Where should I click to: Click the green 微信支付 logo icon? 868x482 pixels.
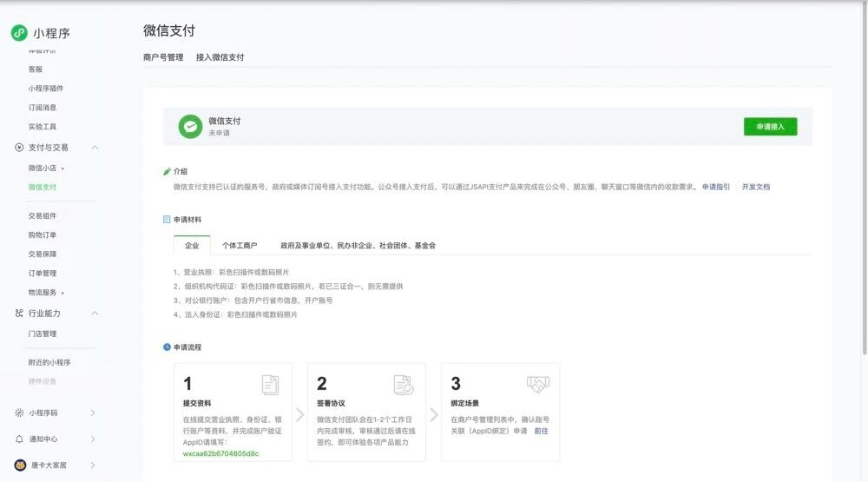(190, 126)
